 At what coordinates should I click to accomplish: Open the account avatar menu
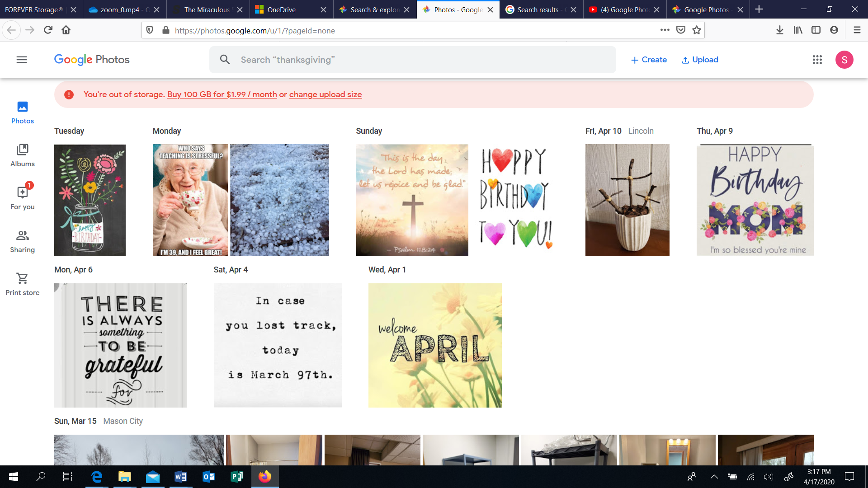click(x=844, y=60)
